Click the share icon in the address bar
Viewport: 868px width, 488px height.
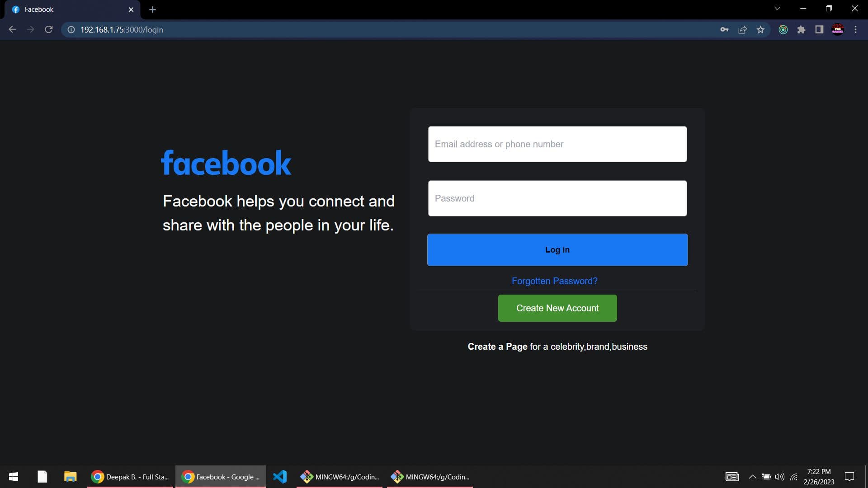[x=742, y=29]
